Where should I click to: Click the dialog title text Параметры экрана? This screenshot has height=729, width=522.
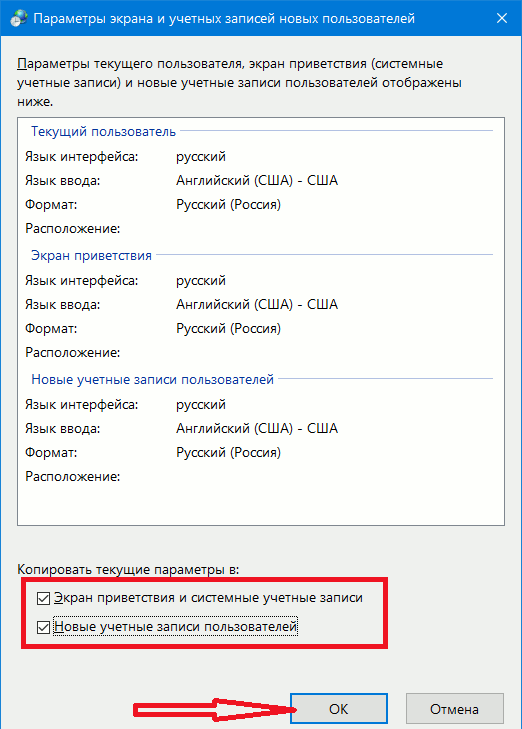[224, 19]
